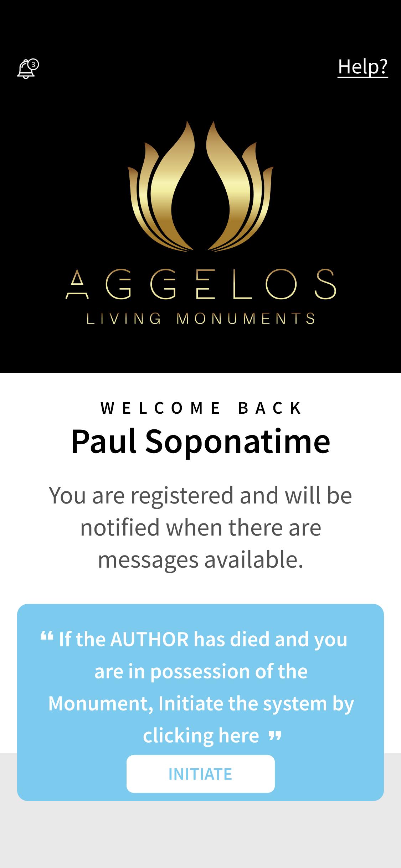Click the registered and notified message text
Image resolution: width=401 pixels, height=868 pixels.
coord(201,527)
